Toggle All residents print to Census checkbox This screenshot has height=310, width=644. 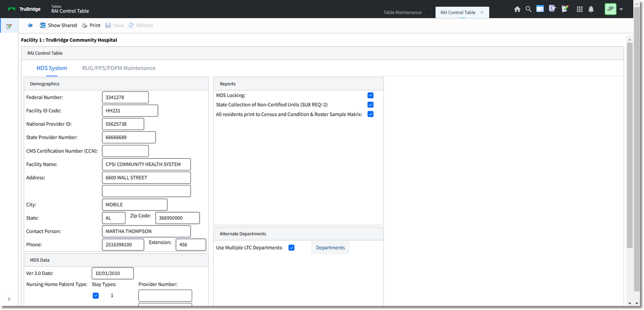(371, 114)
